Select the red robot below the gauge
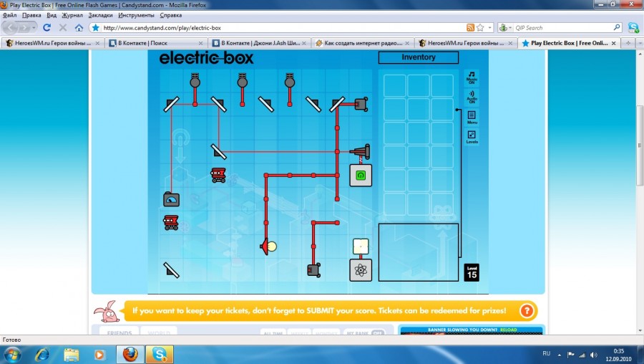 (171, 223)
